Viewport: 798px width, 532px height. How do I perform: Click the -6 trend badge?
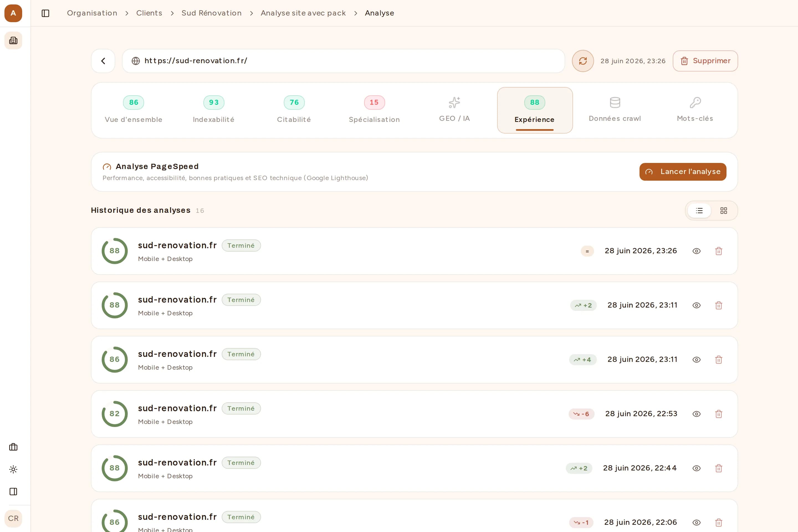581,414
